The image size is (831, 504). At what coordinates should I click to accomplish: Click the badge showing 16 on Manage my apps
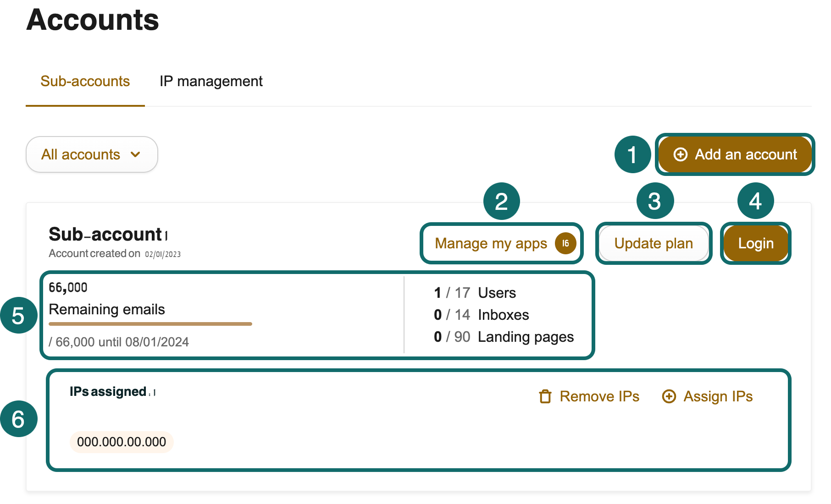pyautogui.click(x=565, y=243)
